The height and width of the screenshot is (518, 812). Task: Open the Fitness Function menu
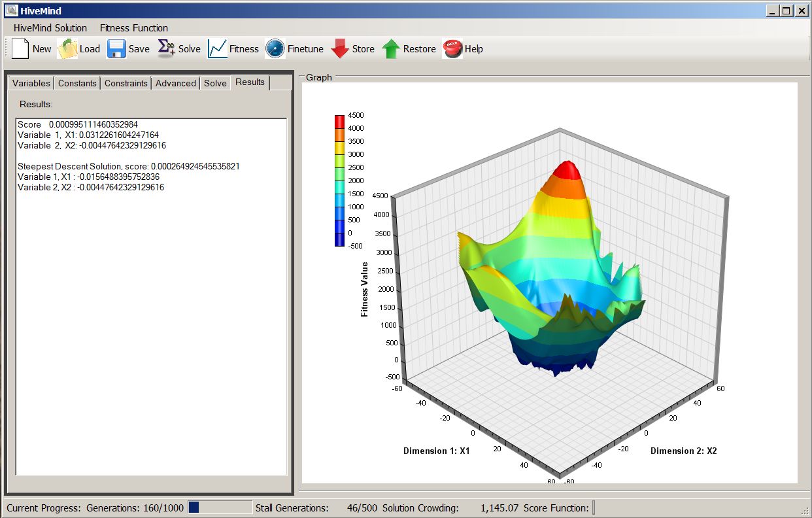point(134,28)
